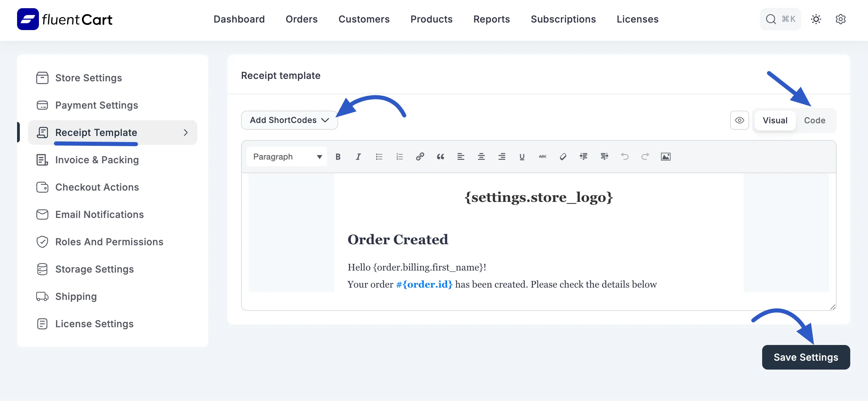Open the Add ShortCodes dropdown
Viewport: 868px width, 401px height.
[x=289, y=120]
